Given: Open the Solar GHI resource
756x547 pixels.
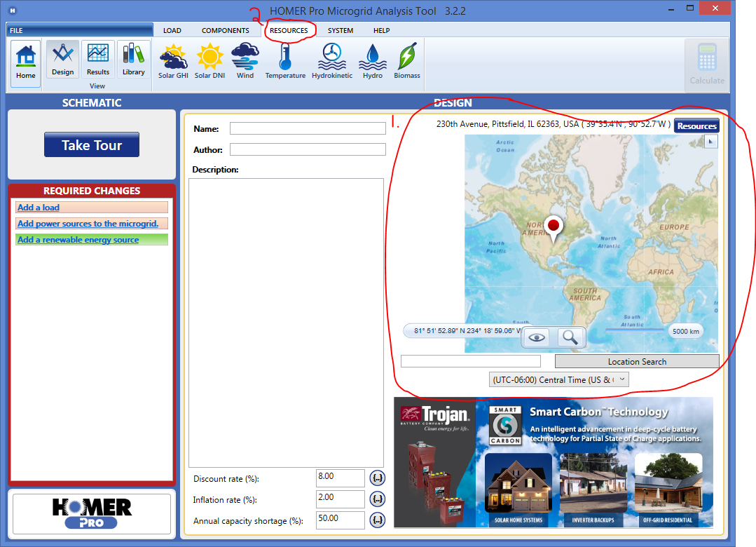Looking at the screenshot, I should click(172, 60).
